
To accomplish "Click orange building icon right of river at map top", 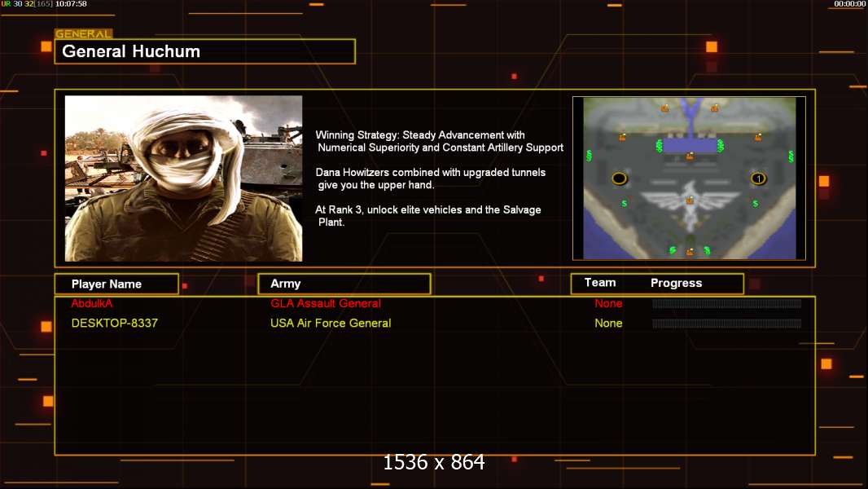I will click(x=714, y=108).
